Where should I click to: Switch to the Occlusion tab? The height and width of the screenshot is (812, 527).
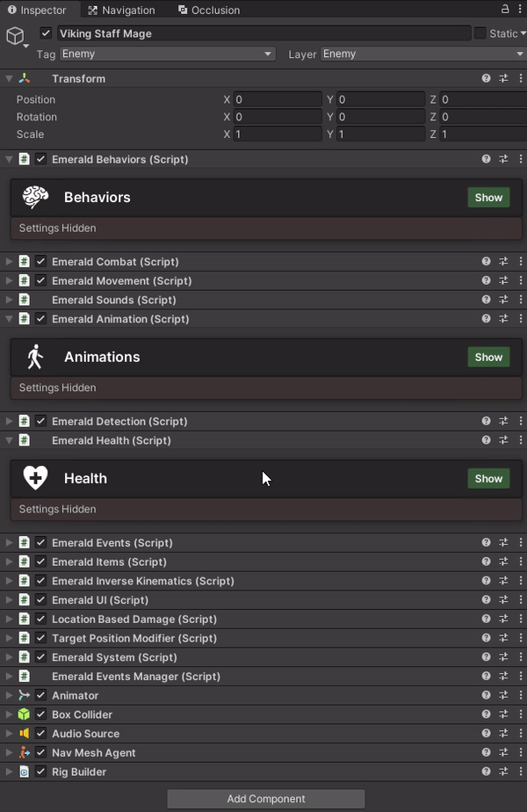(x=208, y=10)
